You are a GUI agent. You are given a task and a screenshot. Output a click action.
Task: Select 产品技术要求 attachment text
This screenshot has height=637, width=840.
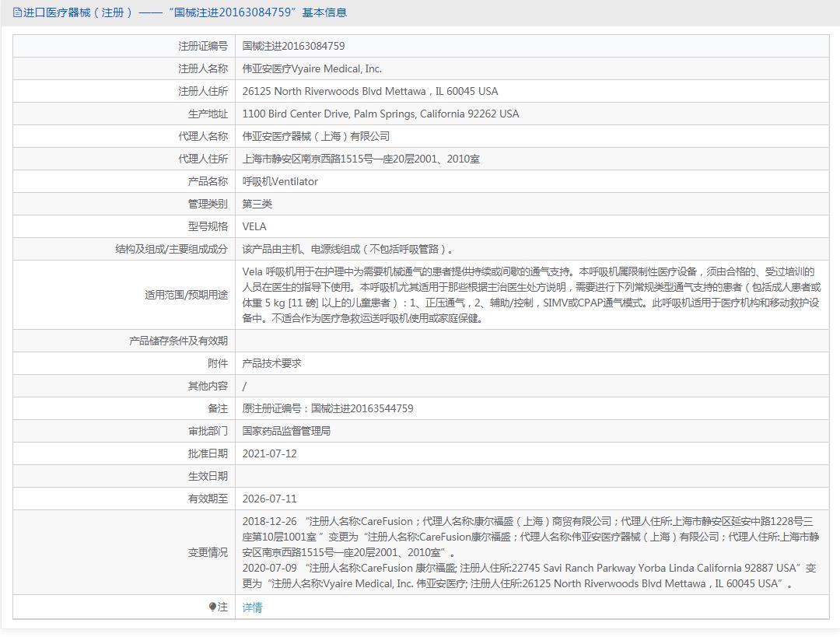coord(271,363)
